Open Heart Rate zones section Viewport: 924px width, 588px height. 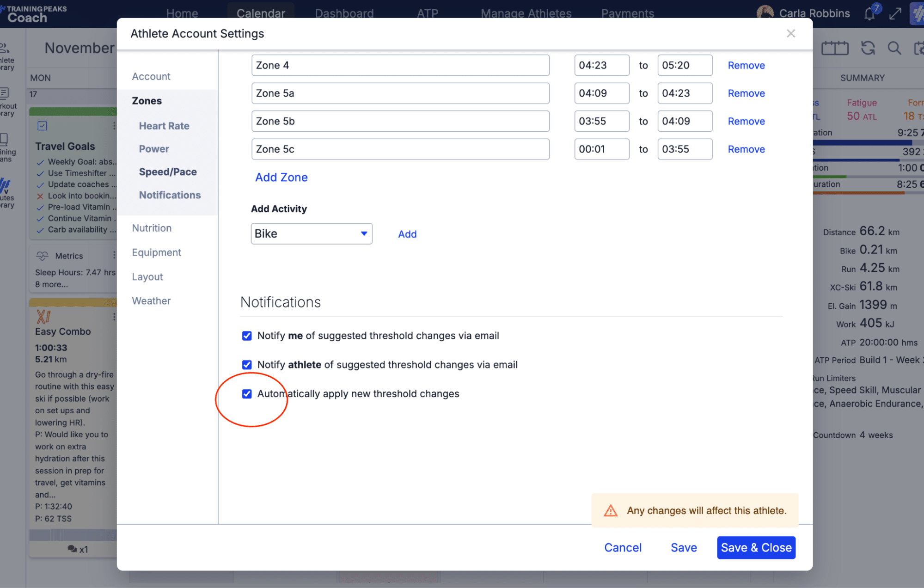coord(164,126)
